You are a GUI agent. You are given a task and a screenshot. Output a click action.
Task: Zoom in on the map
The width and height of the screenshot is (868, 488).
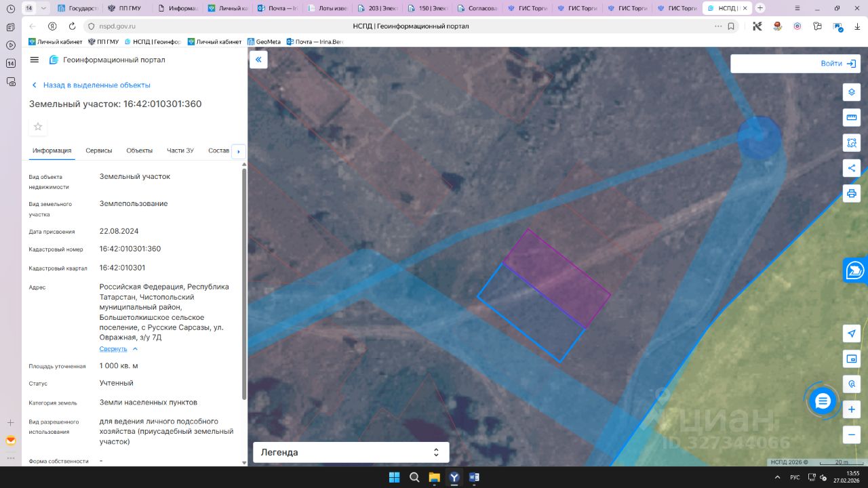[x=852, y=409]
